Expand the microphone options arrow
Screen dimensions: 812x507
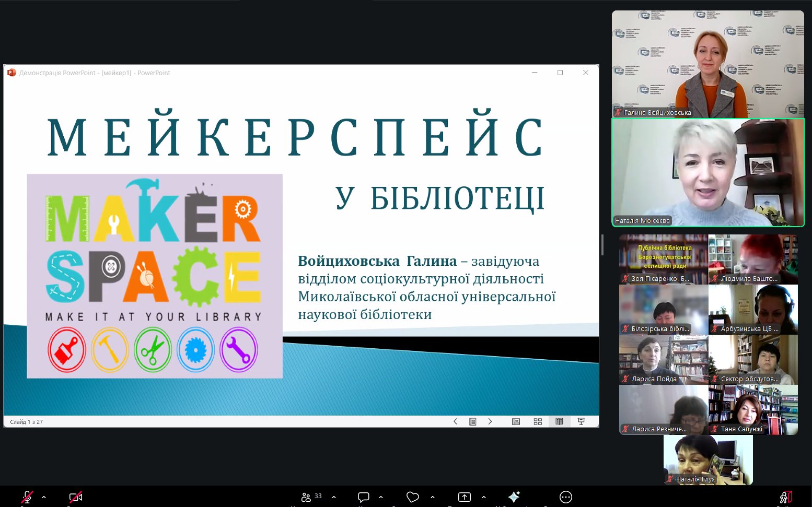point(44,497)
